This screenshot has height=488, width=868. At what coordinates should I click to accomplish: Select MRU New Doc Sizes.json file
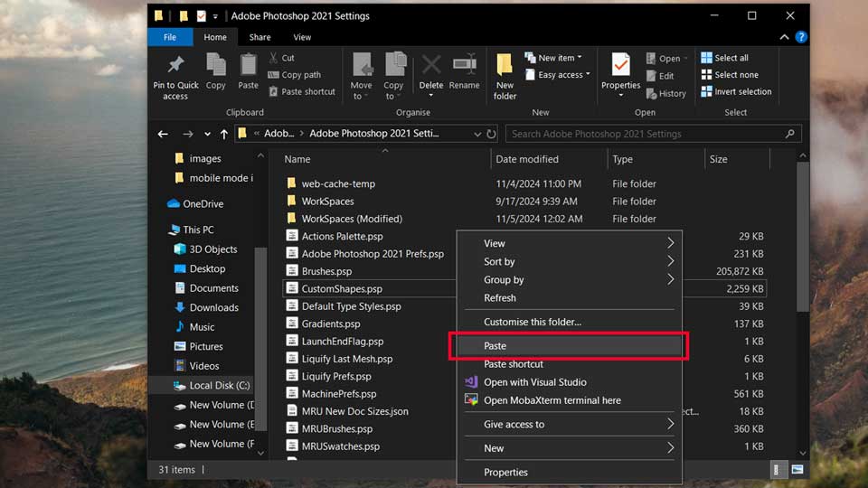[347, 411]
